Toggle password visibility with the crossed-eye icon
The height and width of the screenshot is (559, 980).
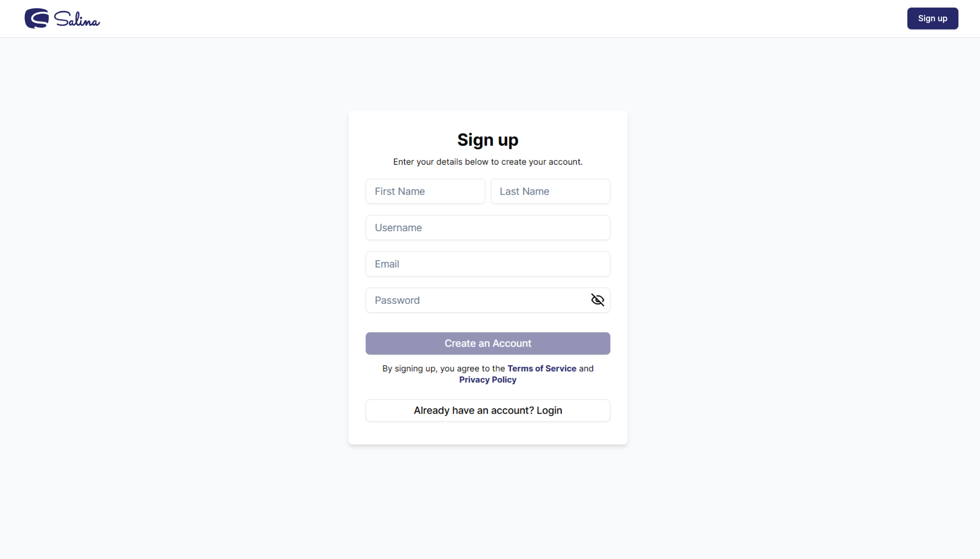click(x=597, y=300)
